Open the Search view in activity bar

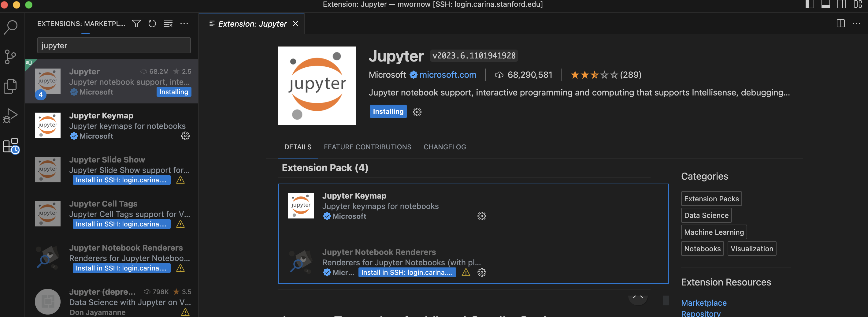(11, 27)
